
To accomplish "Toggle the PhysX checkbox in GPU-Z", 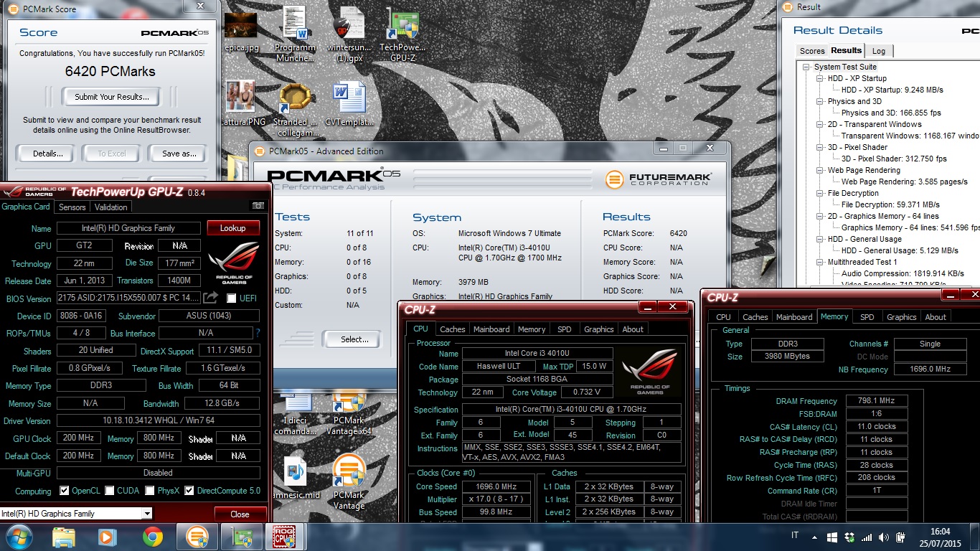I will (x=150, y=491).
